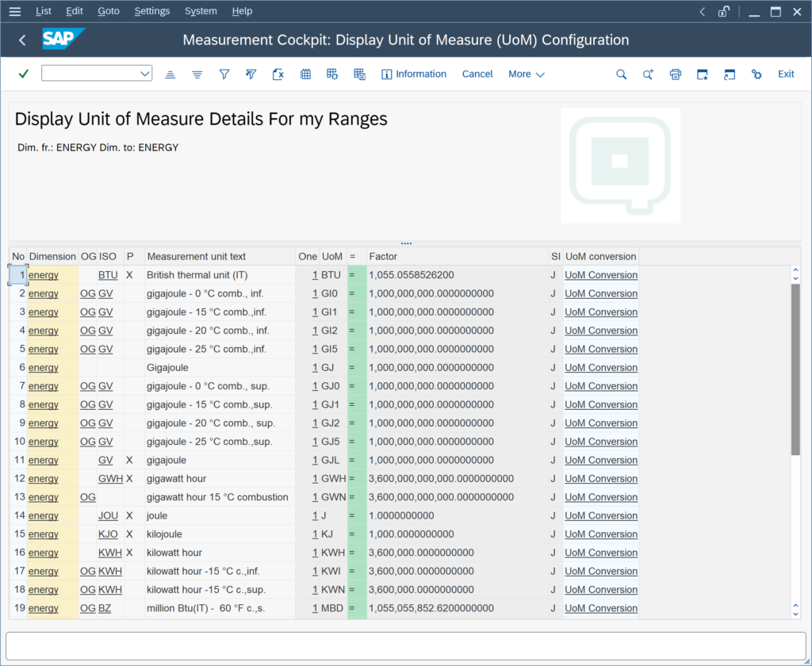
Task: Click the GWH ISO code link
Action: click(110, 479)
